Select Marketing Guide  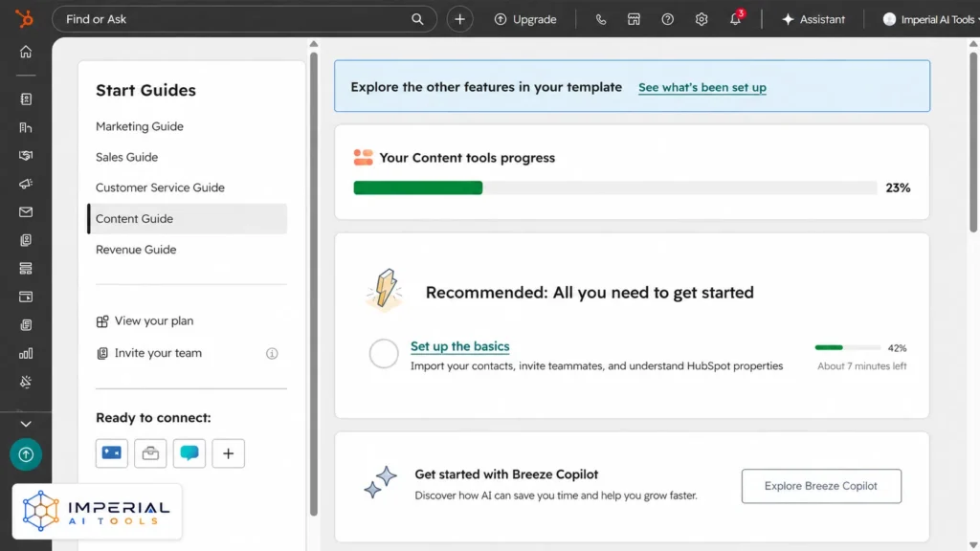pyautogui.click(x=140, y=126)
